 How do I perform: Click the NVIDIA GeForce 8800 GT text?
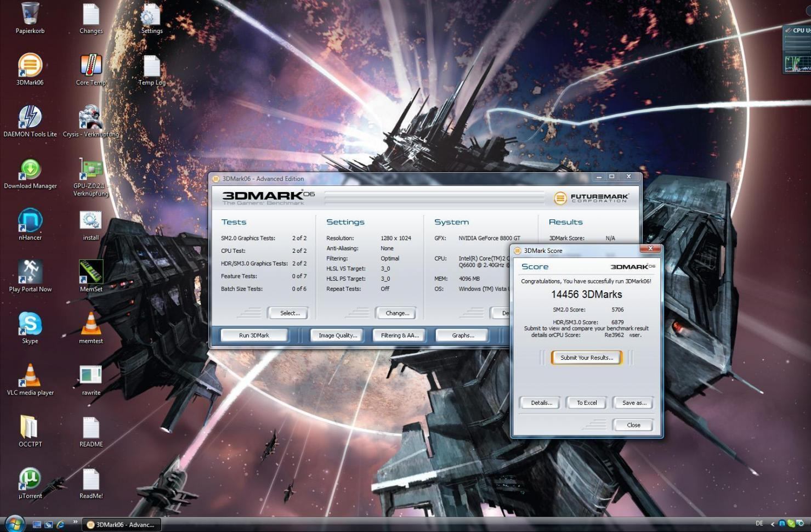point(489,238)
